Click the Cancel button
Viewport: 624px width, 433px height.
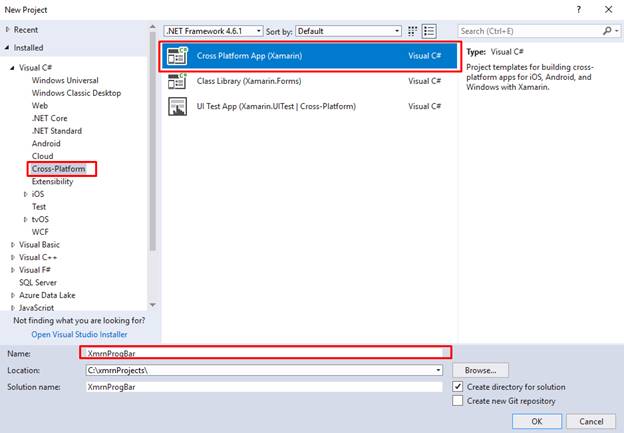591,421
